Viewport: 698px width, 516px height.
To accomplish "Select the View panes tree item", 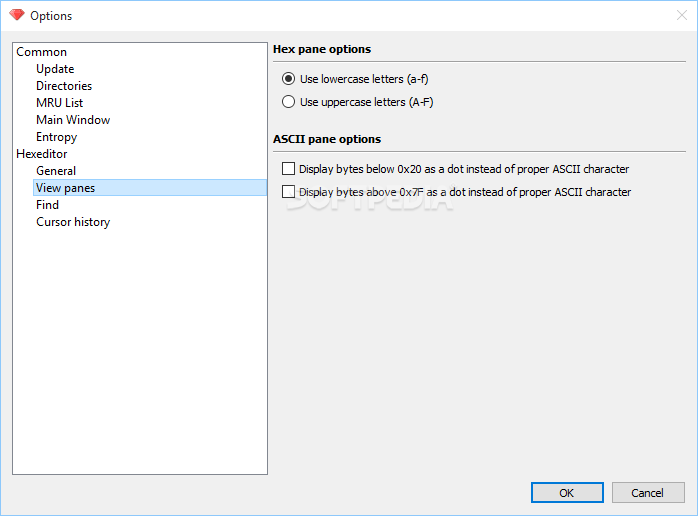I will click(x=150, y=188).
